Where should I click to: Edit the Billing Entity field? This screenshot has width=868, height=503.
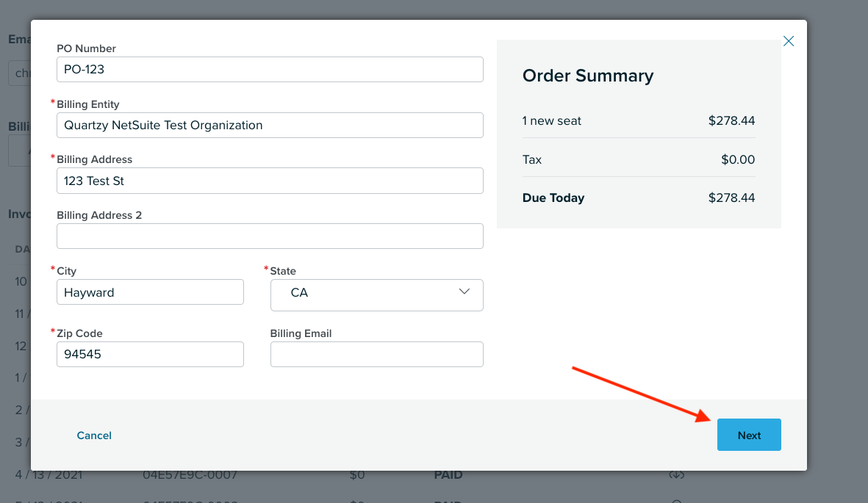coord(270,125)
